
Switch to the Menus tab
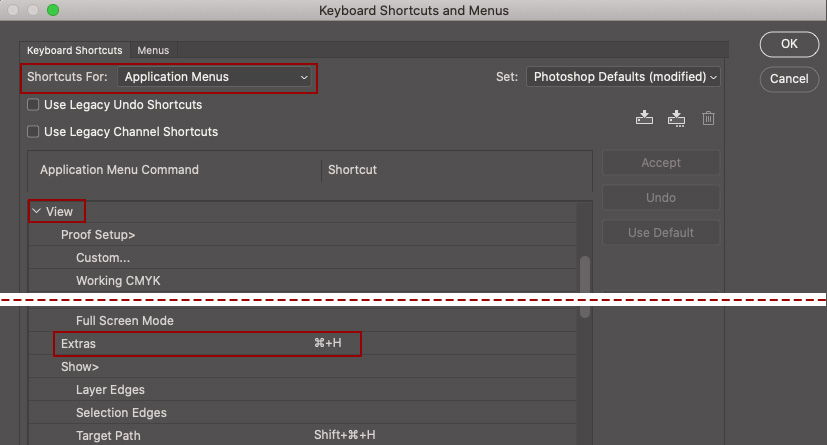[x=153, y=51]
